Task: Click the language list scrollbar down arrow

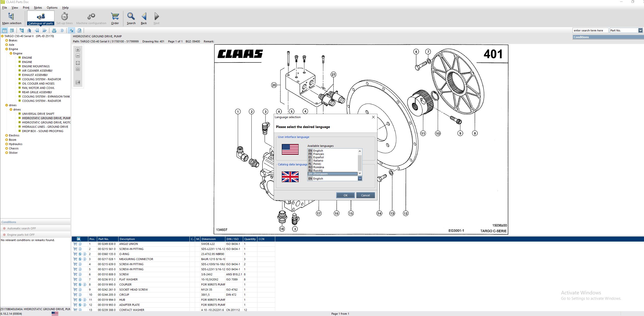Action: click(360, 173)
